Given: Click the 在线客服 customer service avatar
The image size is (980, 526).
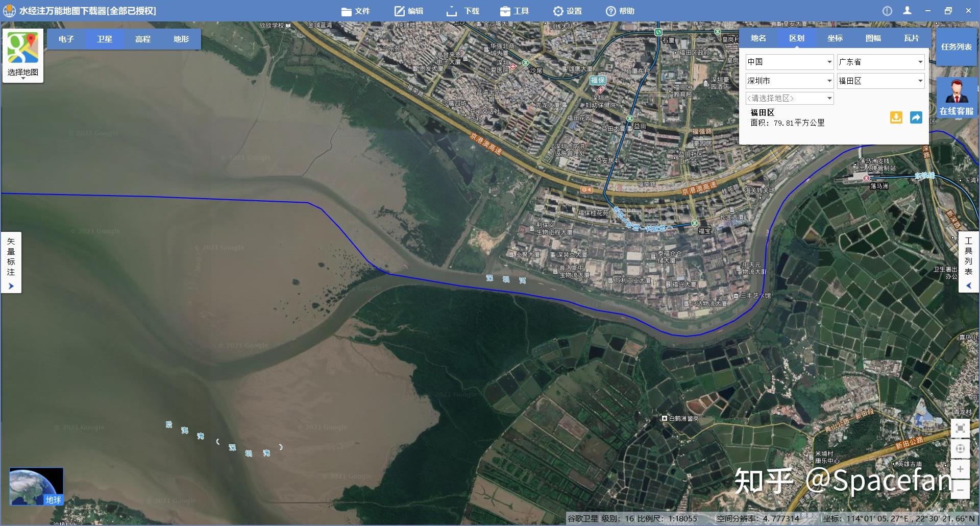Looking at the screenshot, I should 957,98.
